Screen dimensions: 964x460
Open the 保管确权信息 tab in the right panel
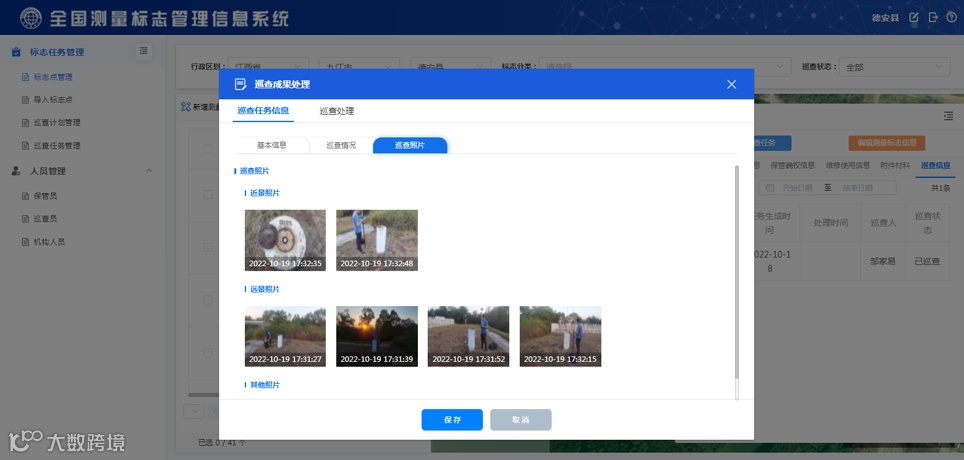[x=792, y=165]
